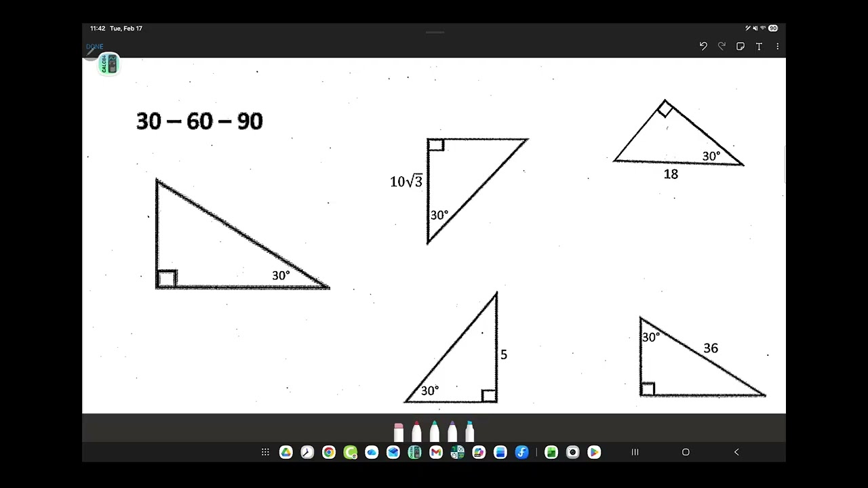The width and height of the screenshot is (868, 488).
Task: Select the blue highlighter pen
Action: [x=469, y=432]
